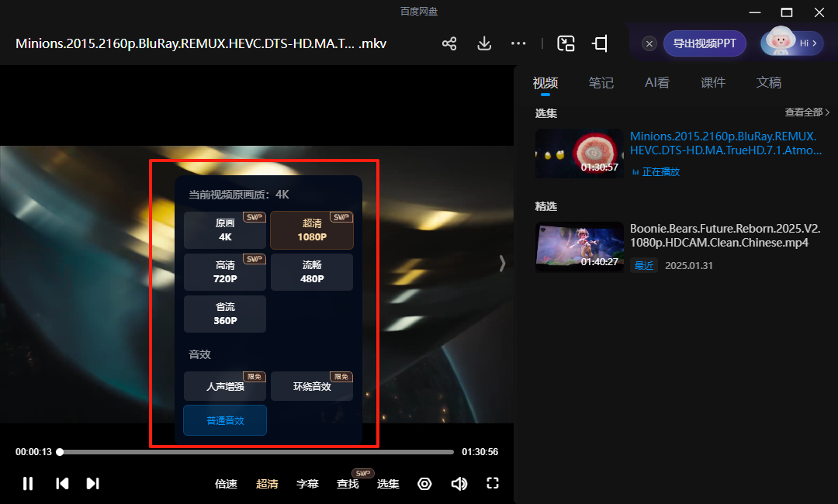
Task: Enable picture-in-picture mini player mode
Action: [x=566, y=43]
